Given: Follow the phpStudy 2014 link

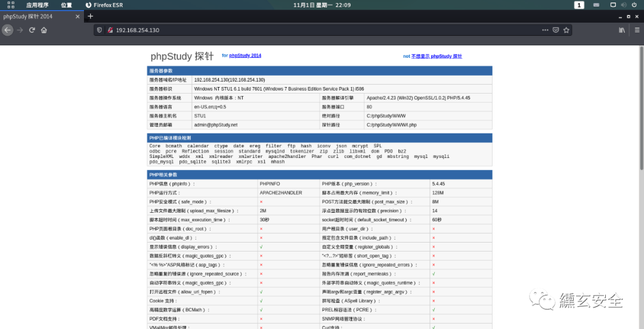Looking at the screenshot, I should pos(245,55).
